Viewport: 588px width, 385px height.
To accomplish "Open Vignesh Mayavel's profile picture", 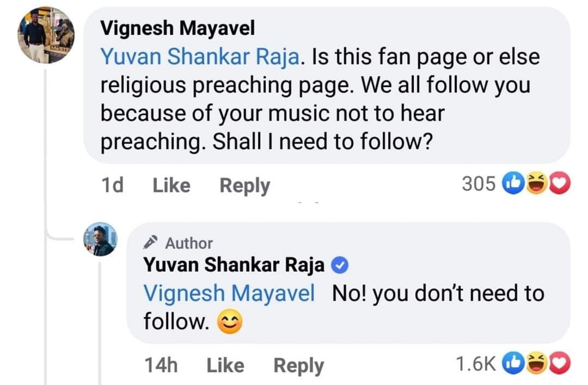I will coord(46,35).
